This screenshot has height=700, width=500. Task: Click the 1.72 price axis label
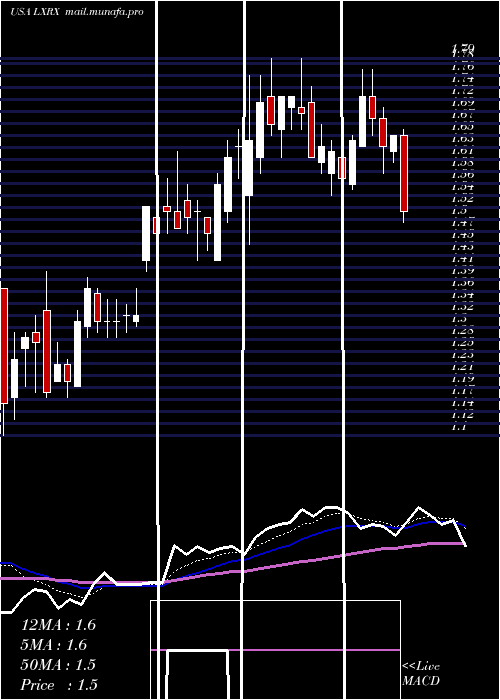pyautogui.click(x=463, y=91)
